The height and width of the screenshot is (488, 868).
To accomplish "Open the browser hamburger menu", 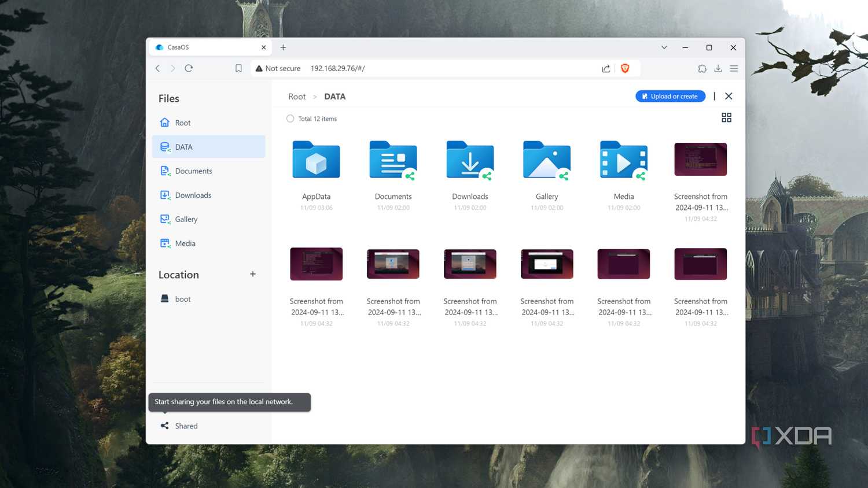I will pyautogui.click(x=734, y=68).
